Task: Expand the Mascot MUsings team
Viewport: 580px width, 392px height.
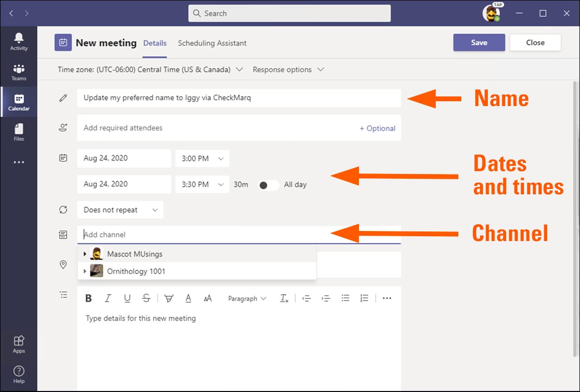Action: coord(85,254)
